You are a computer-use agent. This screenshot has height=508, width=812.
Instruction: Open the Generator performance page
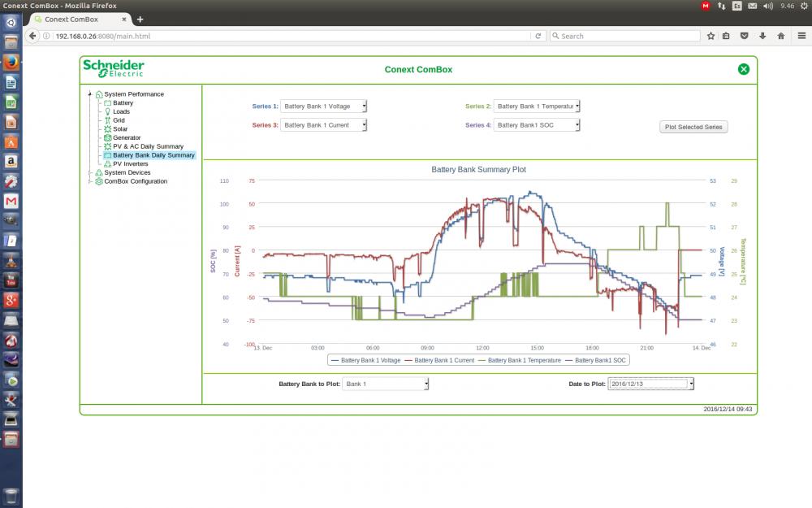point(127,138)
